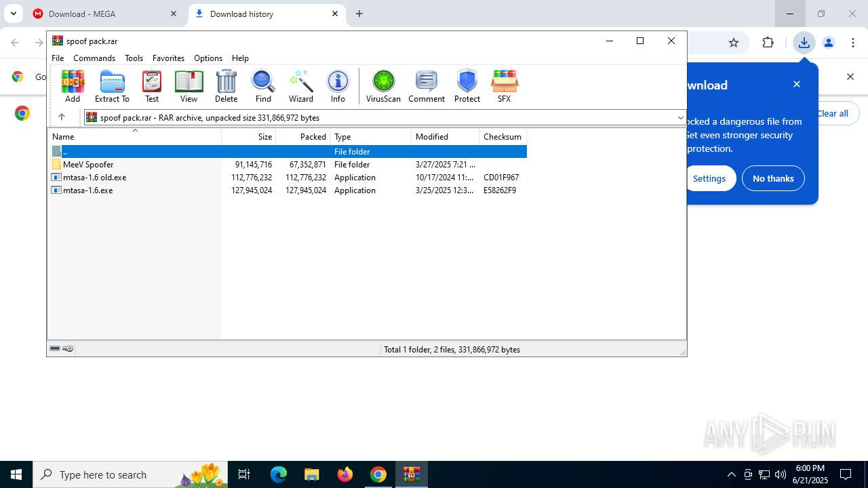Click the SFX toolbar icon
Viewport: 868px width, 488px height.
504,86
